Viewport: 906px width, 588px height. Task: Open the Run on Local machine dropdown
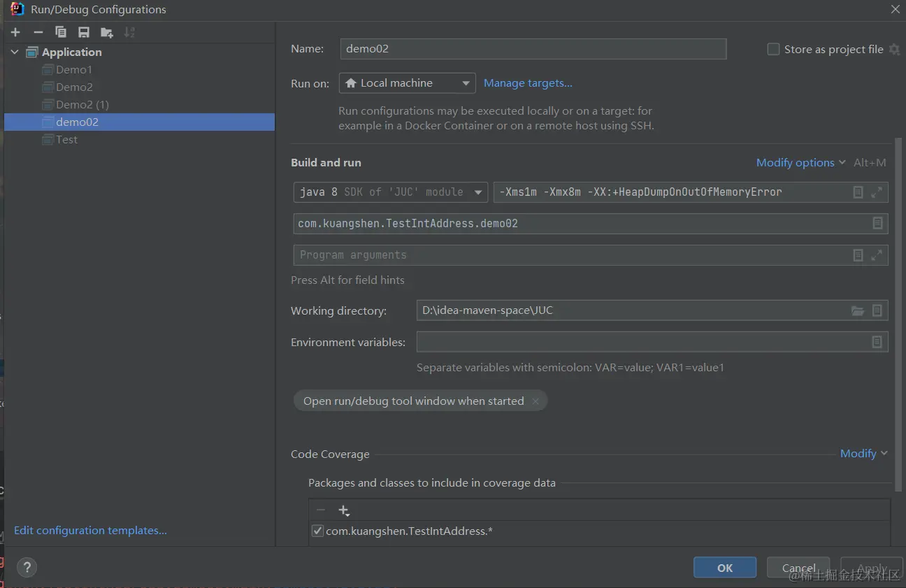[x=408, y=83]
